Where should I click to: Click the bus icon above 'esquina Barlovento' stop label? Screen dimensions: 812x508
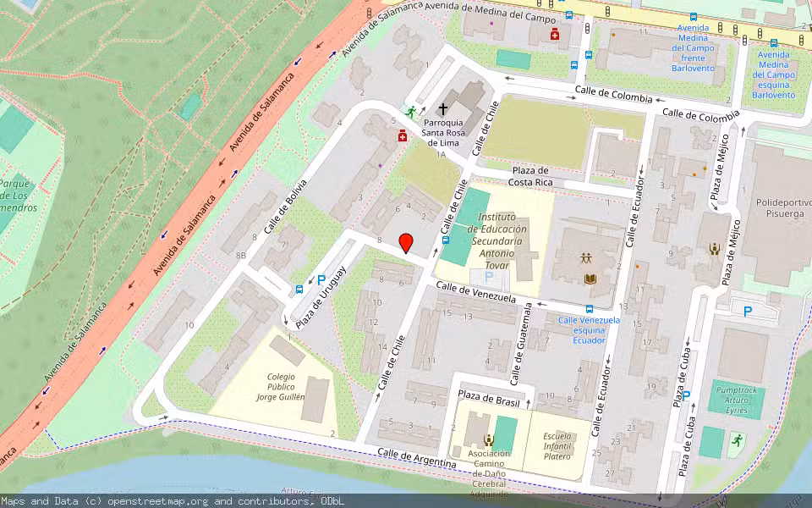774,43
